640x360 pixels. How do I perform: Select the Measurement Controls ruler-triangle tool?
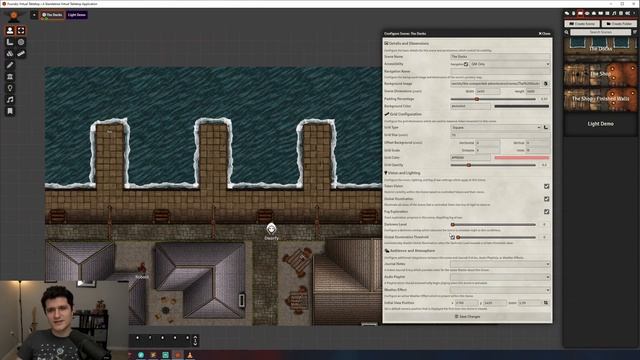[10, 42]
